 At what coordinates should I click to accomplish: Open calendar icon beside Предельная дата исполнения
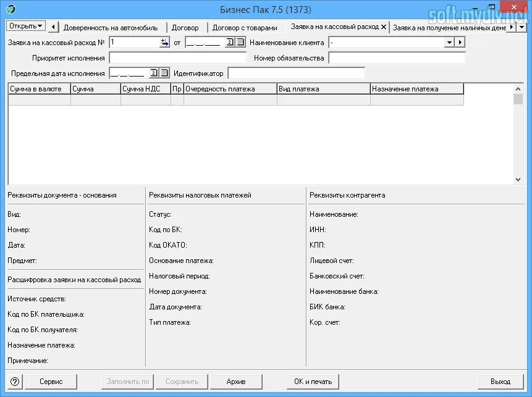click(164, 73)
